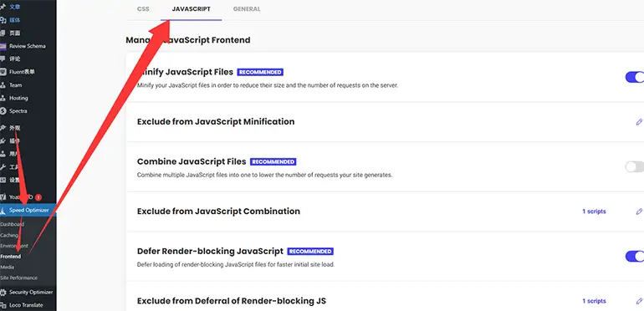Open the Team menu label
Viewport: 644px width, 311px height.
tap(16, 85)
